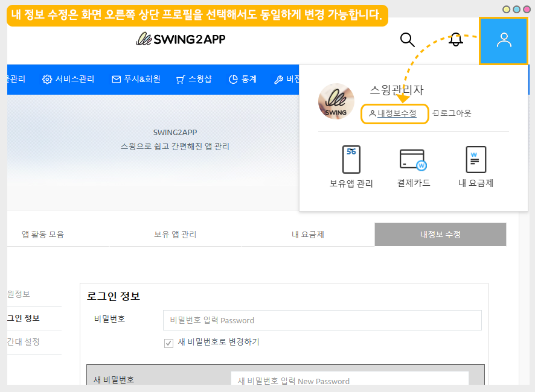Switch to the 보유 앱 관리 tab
Viewport: 535px width, 392px height.
175,235
